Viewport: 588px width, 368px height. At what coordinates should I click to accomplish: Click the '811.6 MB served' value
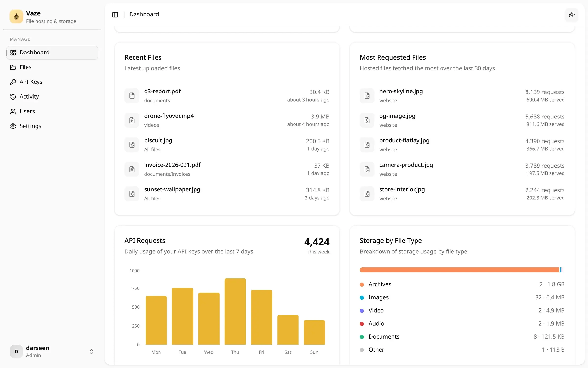coord(545,124)
